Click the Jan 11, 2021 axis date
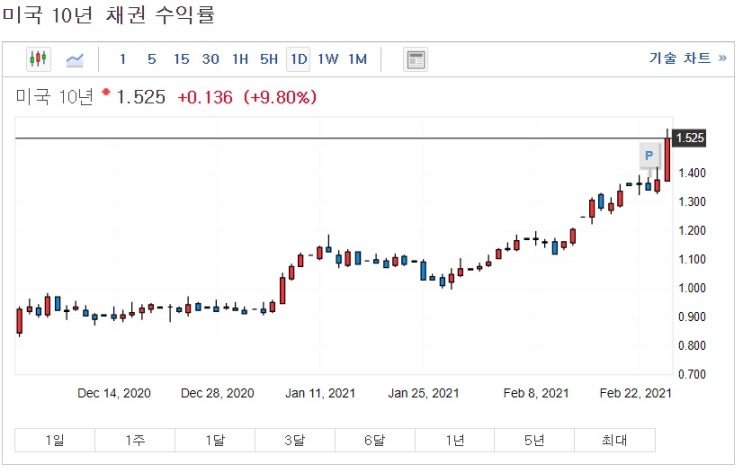The image size is (743, 473). 320,393
